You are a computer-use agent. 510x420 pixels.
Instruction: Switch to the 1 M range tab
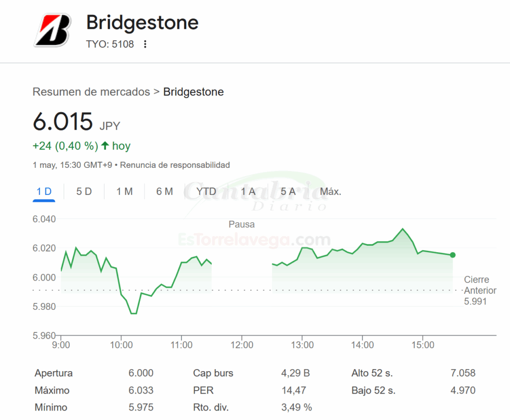click(125, 192)
